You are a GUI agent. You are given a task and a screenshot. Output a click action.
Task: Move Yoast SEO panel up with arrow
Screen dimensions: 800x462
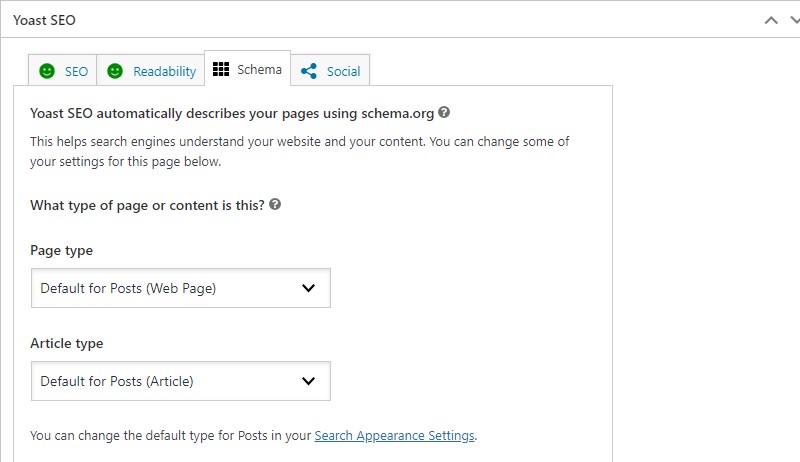[x=771, y=20]
